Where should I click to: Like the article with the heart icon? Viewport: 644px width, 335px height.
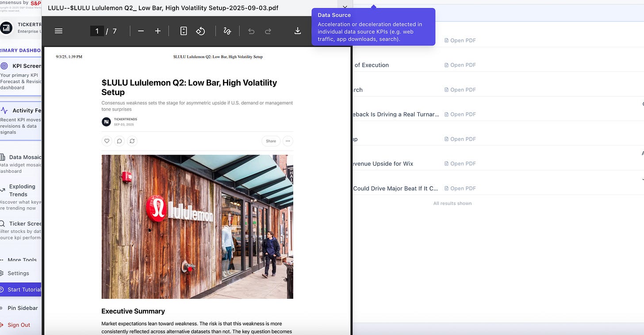point(107,141)
